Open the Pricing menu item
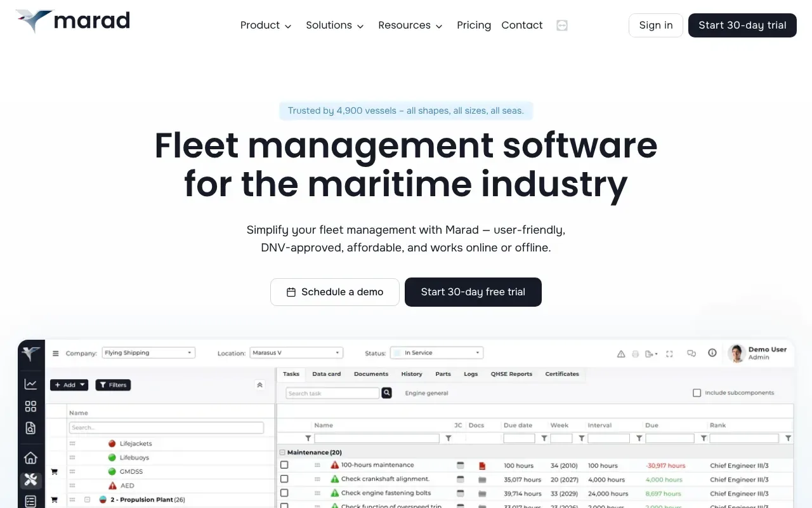Screen dimensions: 812x508 pyautogui.click(x=474, y=25)
